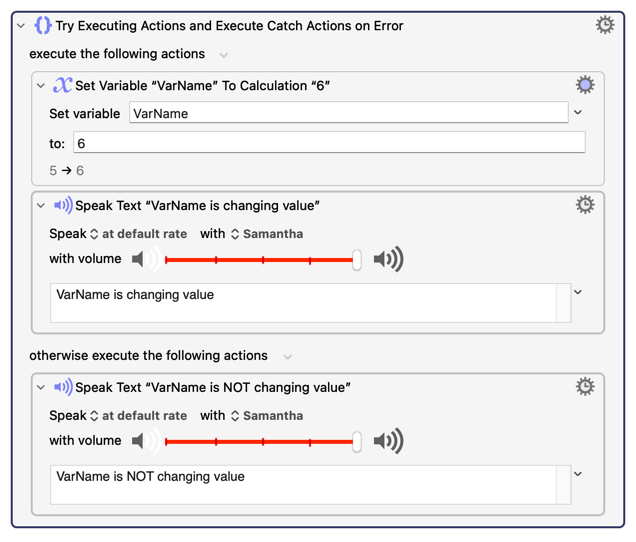Click speaker icon of "VarName is NOT changing value" title
The image size is (636, 542).
(63, 387)
